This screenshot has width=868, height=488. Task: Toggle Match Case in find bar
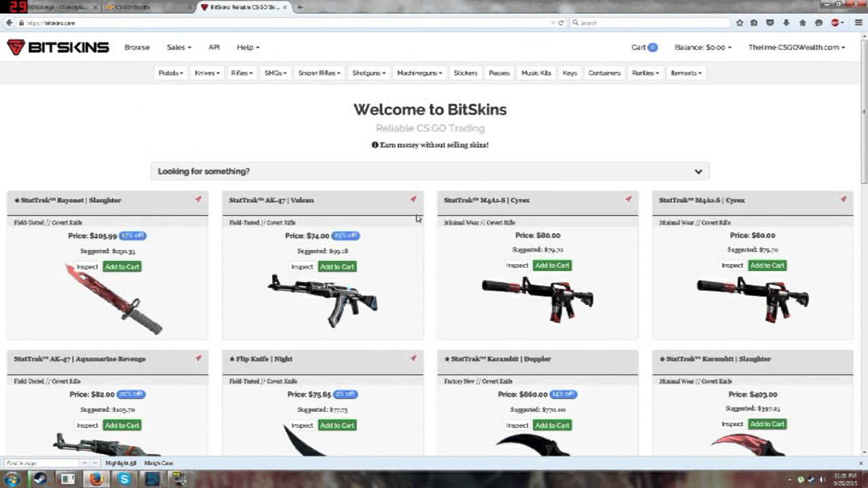coord(158,463)
